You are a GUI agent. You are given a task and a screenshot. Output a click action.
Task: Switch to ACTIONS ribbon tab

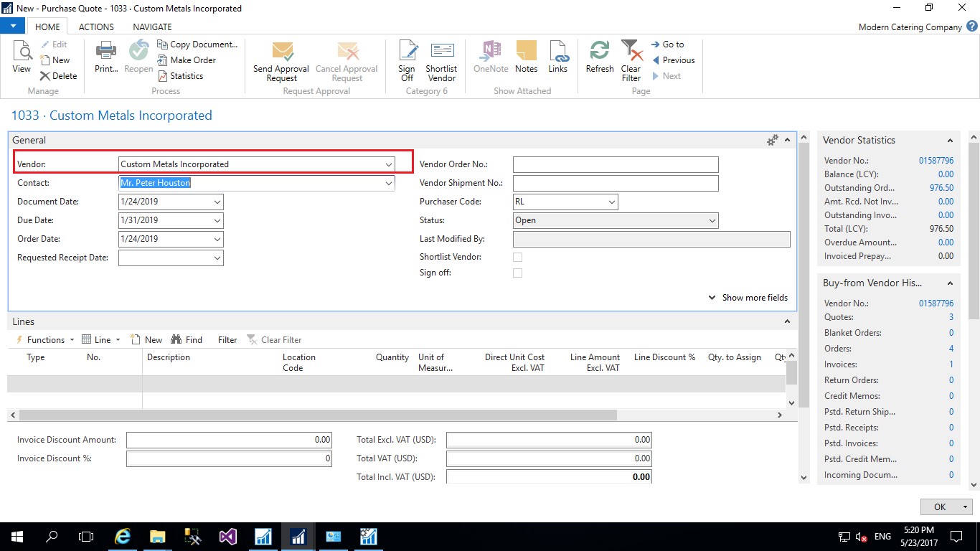96,27
